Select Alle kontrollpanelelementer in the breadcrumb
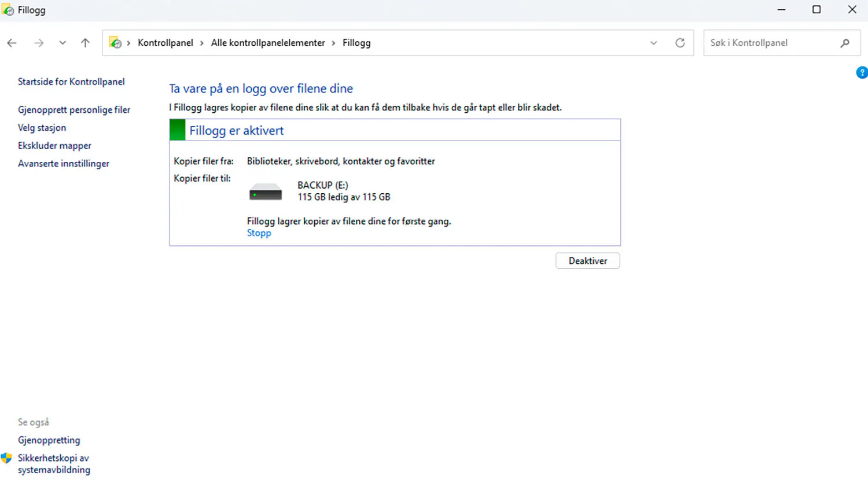868x487 pixels. click(x=267, y=43)
